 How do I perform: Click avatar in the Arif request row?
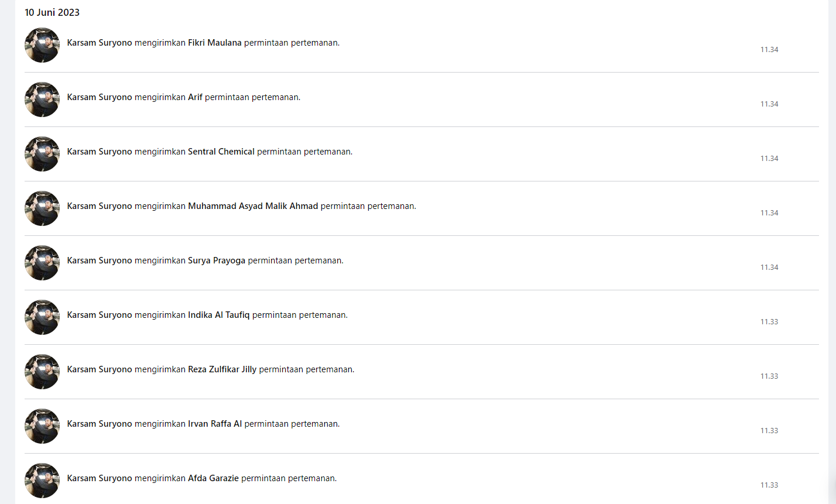[42, 100]
